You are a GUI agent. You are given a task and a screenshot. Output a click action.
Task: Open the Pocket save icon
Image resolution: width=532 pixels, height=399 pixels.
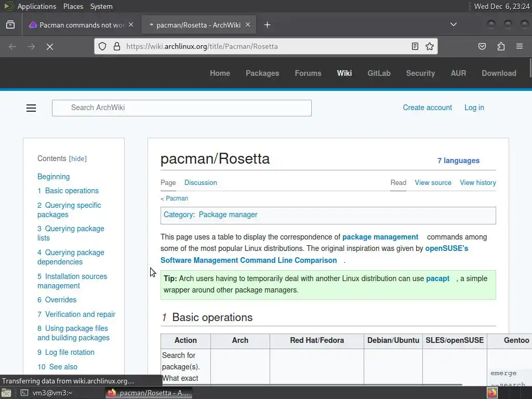click(482, 46)
